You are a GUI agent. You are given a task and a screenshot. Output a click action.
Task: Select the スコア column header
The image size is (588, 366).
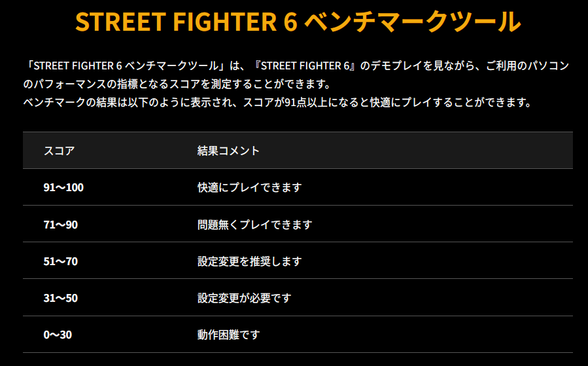point(60,151)
